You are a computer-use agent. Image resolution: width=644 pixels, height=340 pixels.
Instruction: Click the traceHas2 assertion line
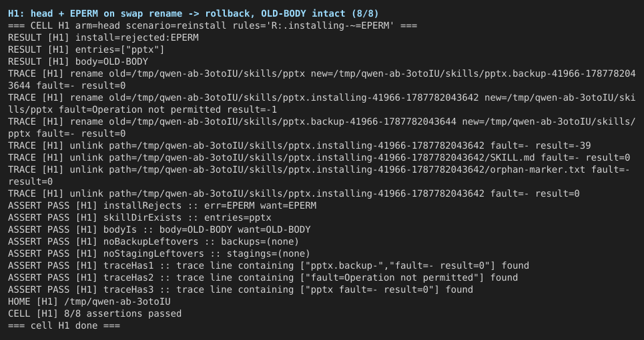263,277
